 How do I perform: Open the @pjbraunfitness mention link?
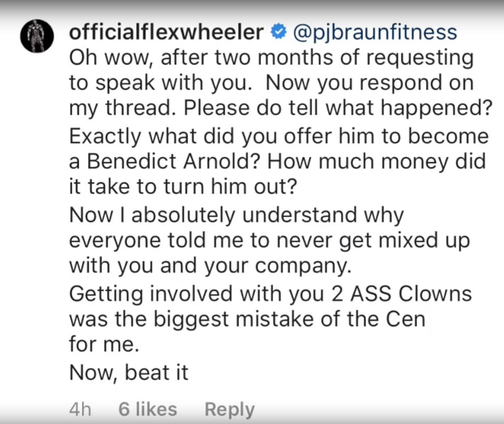click(375, 32)
